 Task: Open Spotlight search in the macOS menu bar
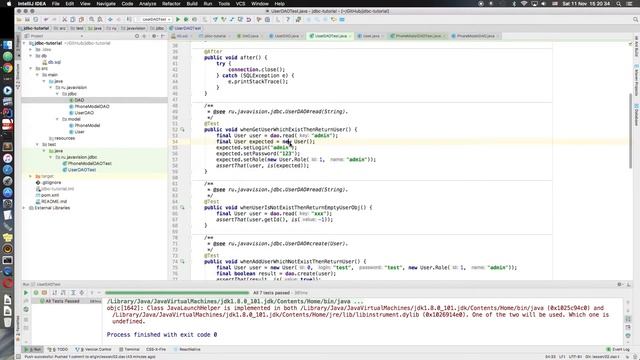(x=619, y=3)
